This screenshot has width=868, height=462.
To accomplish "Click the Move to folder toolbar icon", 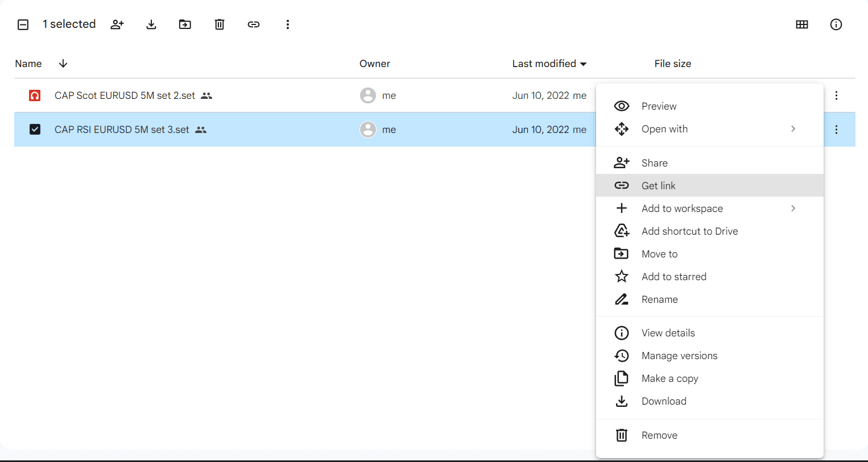I will click(185, 24).
